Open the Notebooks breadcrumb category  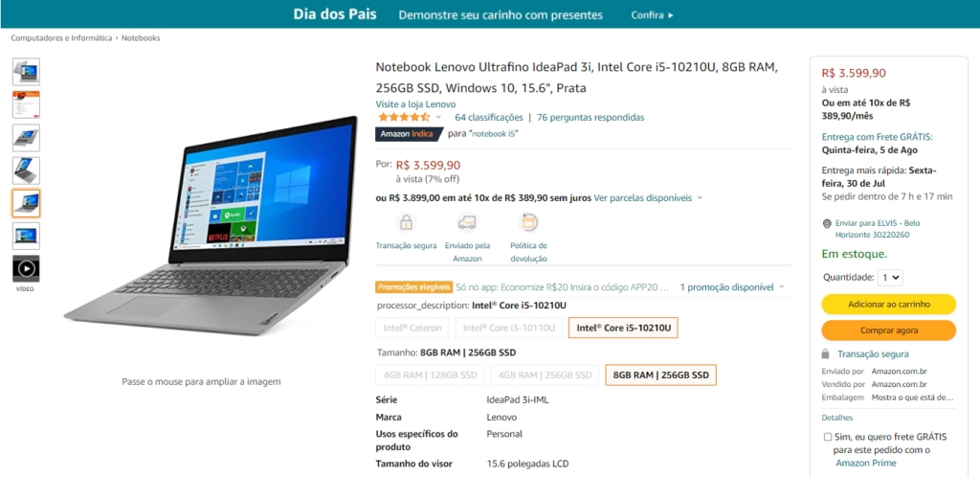coord(141,38)
